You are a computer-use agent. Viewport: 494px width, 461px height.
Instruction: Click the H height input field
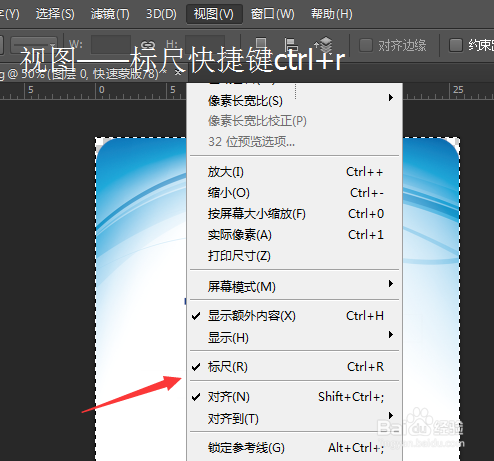(205, 45)
